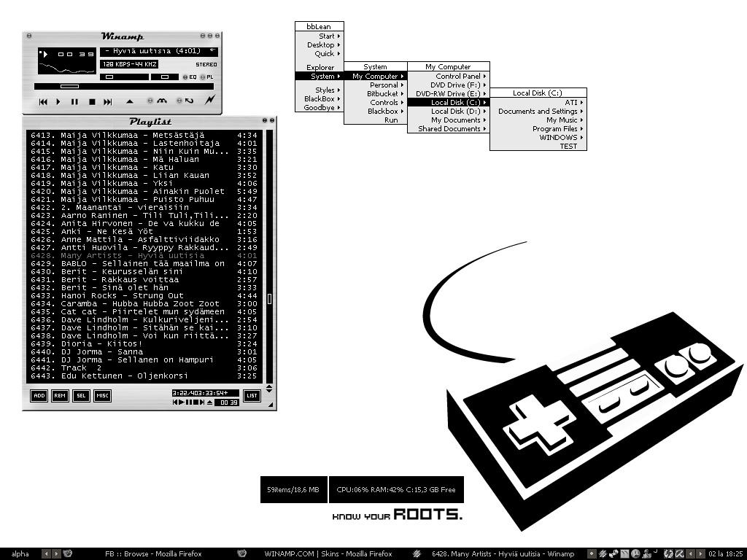Toggle repeat in Winamp

[x=185, y=101]
